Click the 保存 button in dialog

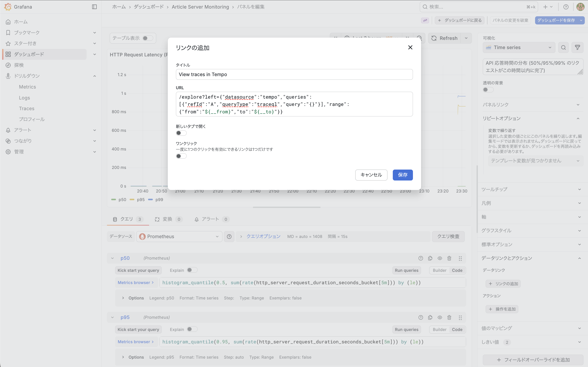(402, 175)
